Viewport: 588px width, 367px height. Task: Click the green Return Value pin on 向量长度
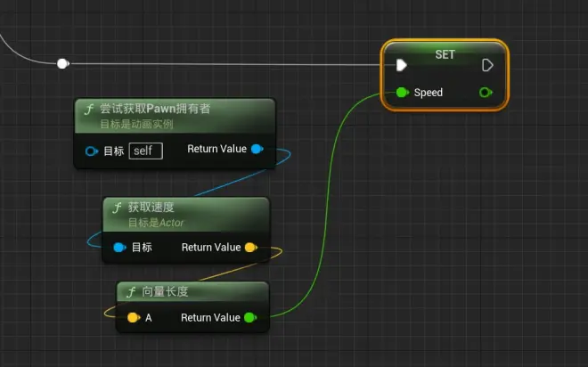point(249,317)
